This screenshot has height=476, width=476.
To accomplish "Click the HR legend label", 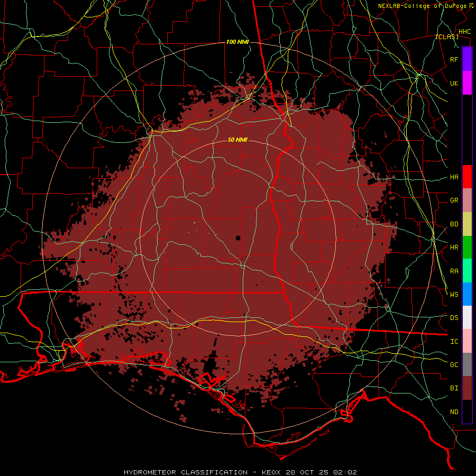I will 454,248.
